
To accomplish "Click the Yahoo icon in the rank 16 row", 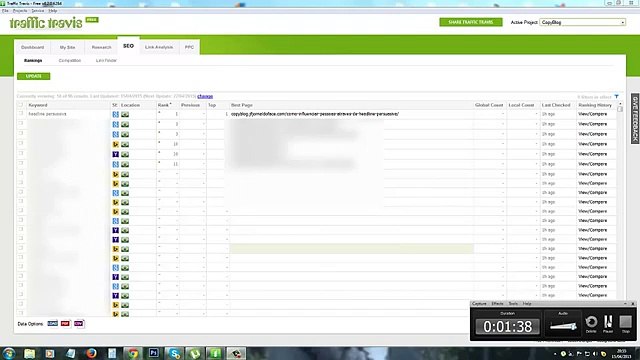I will click(x=116, y=154).
